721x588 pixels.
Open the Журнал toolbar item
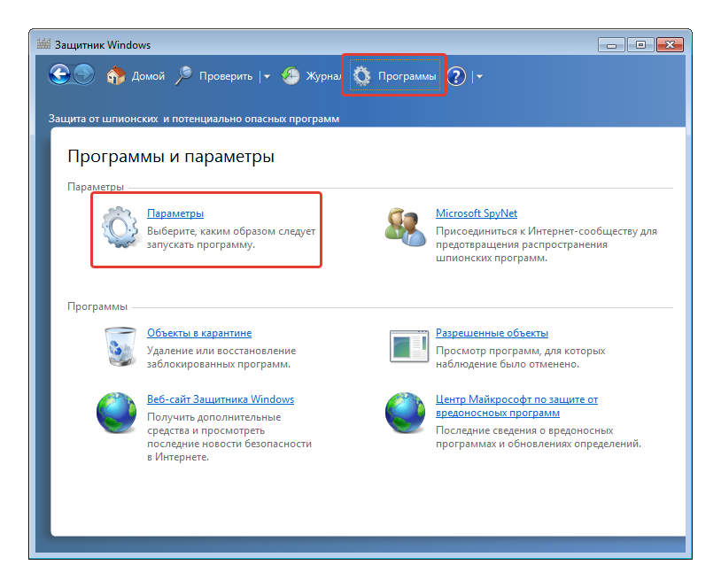pos(323,76)
